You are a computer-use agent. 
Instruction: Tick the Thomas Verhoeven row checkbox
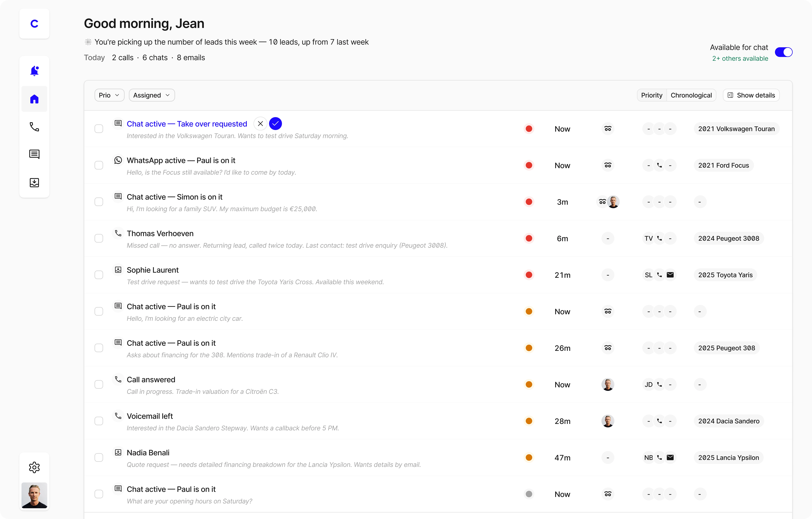coord(99,238)
